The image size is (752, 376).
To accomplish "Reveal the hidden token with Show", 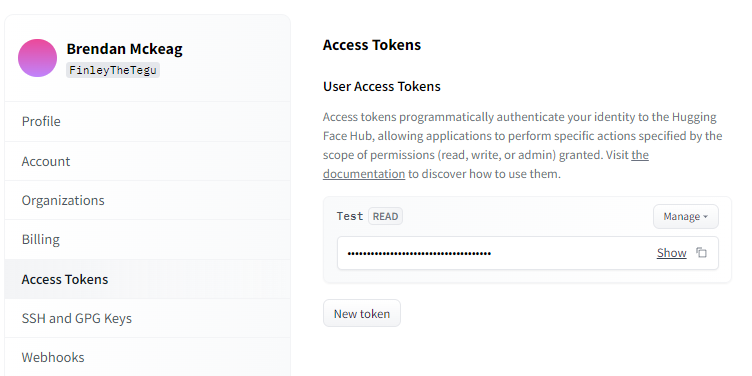I will [671, 253].
